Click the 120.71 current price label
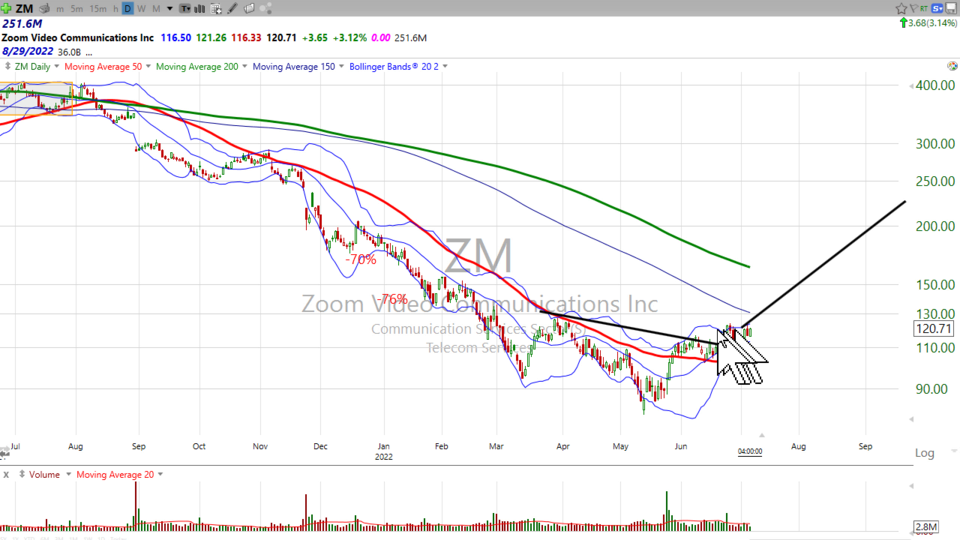 pyautogui.click(x=933, y=329)
